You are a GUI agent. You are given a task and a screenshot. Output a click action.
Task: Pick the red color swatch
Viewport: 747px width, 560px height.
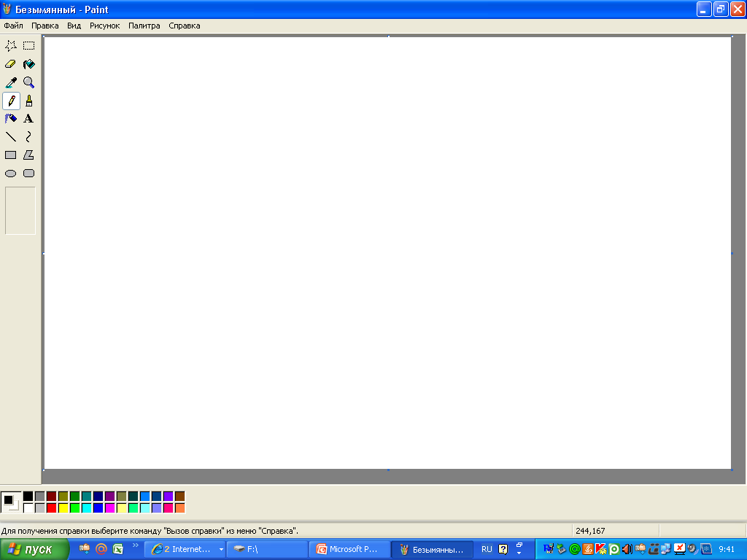tap(52, 508)
